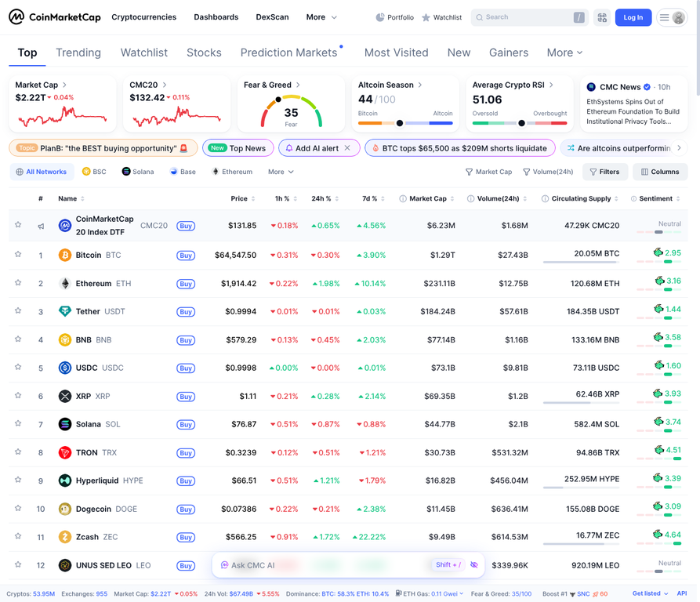Click the Ethereum coin logo
The image size is (700, 602).
pos(65,284)
